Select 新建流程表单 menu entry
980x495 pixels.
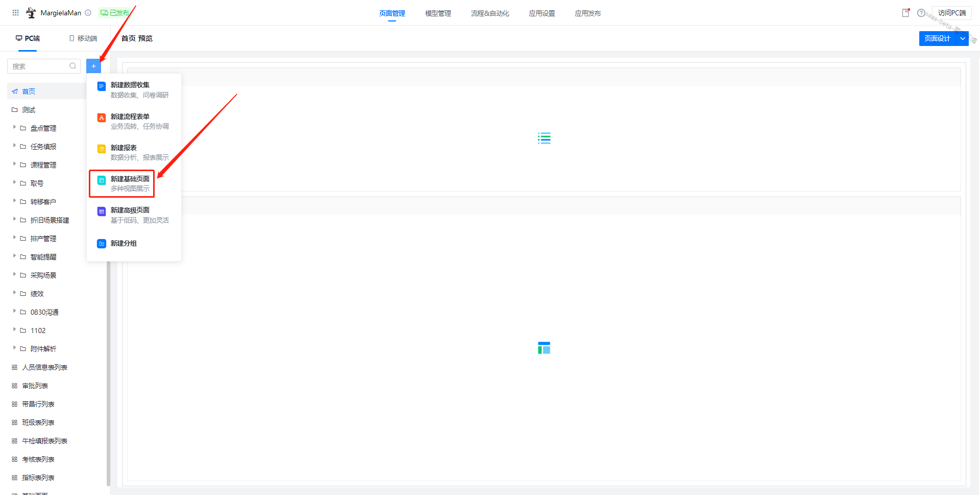click(134, 121)
